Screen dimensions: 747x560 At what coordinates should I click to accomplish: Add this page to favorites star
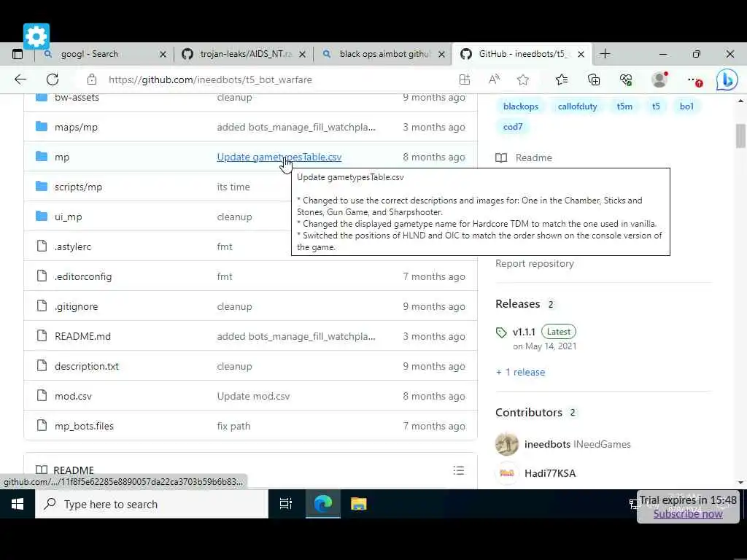[523, 79]
